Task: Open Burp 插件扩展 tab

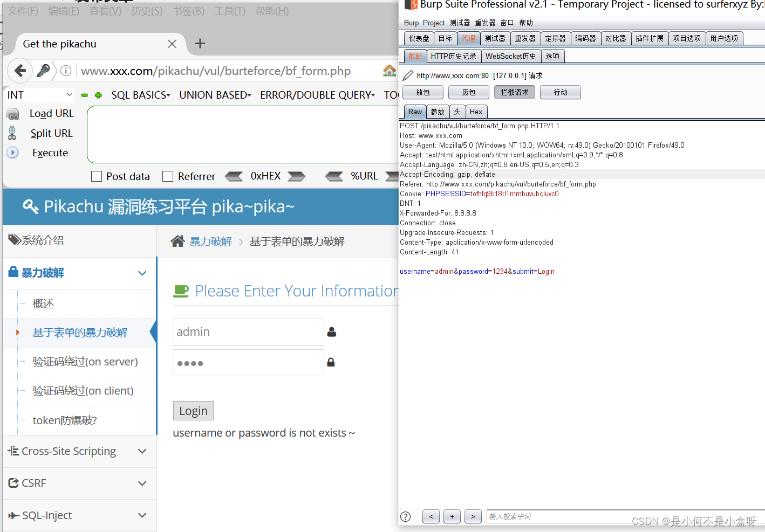Action: click(650, 38)
